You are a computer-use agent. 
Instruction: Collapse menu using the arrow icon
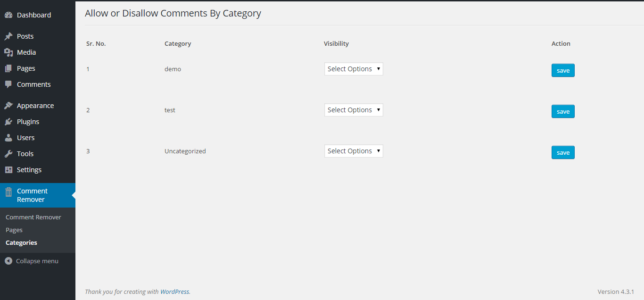[x=8, y=261]
